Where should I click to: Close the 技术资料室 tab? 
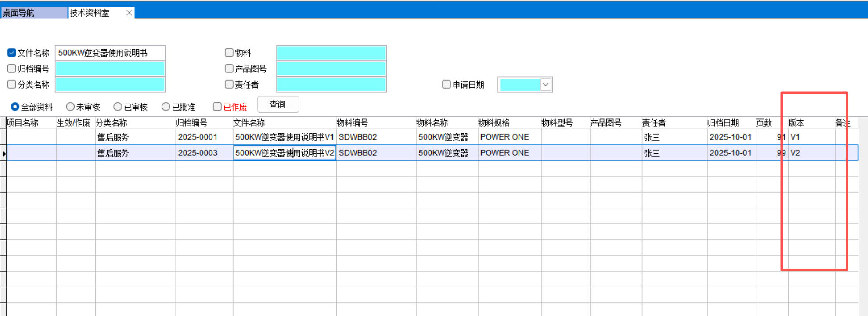tap(129, 13)
